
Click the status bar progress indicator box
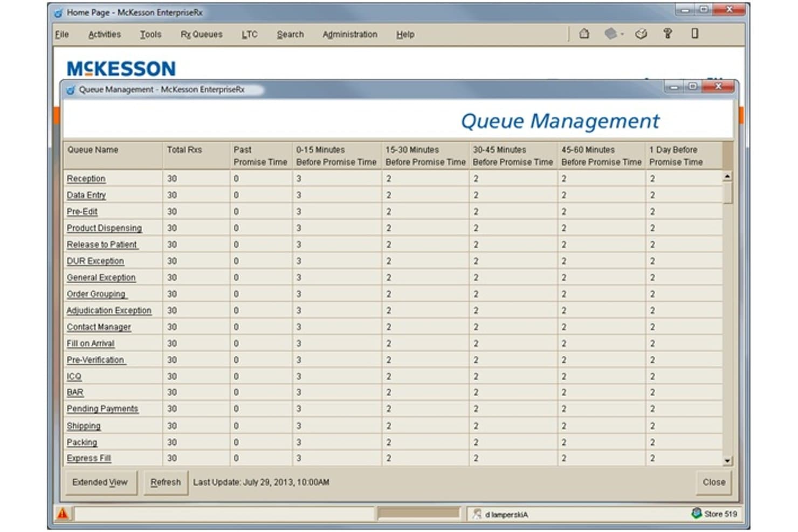419,513
